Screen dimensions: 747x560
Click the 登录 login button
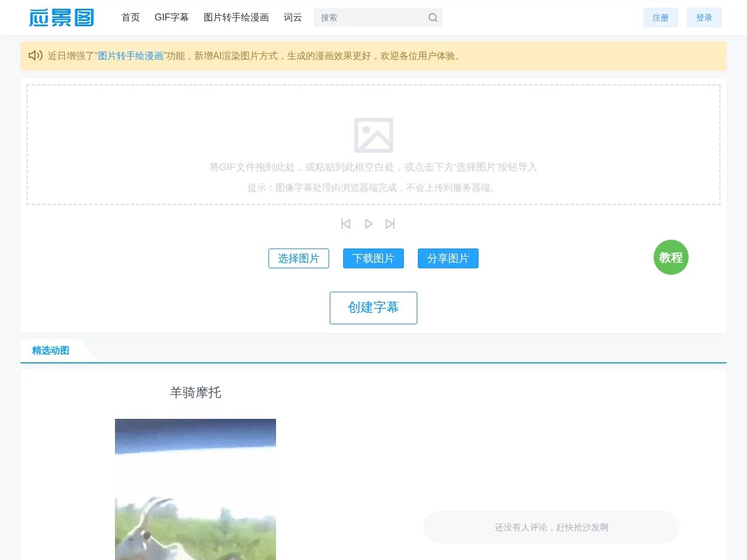[x=704, y=17]
